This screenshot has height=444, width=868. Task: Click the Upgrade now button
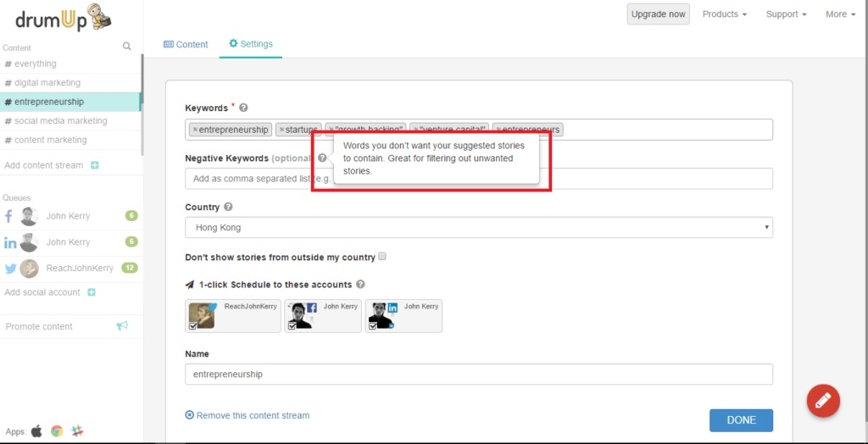point(658,14)
